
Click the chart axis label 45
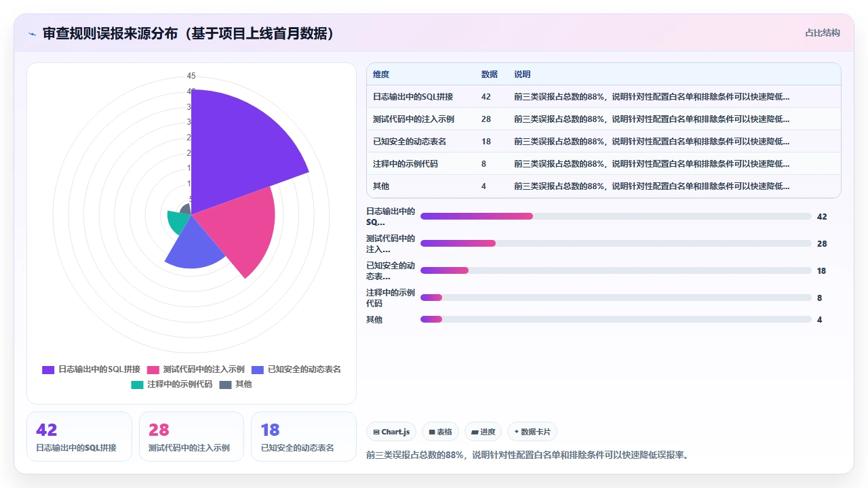point(191,75)
